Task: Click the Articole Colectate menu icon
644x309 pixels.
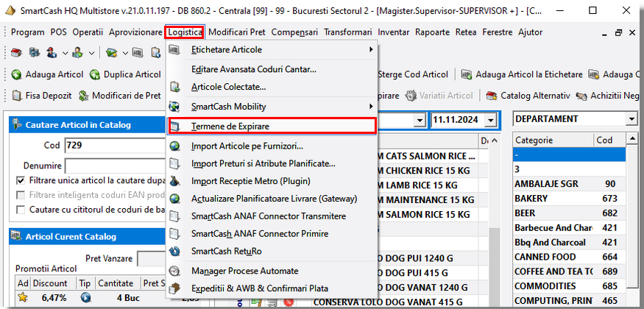Action: tap(174, 87)
